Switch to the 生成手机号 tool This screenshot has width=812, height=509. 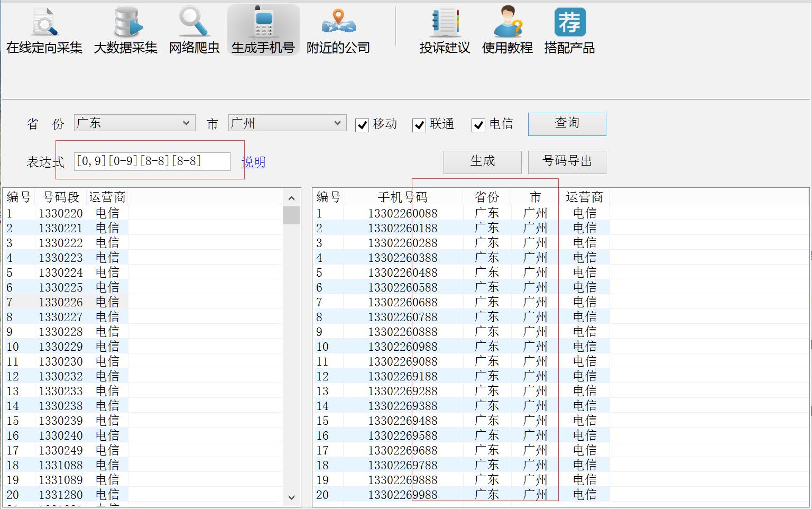tap(263, 29)
